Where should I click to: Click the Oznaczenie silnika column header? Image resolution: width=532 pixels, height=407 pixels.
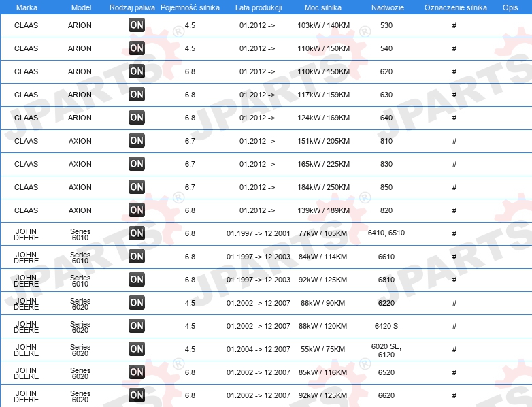(x=456, y=7)
